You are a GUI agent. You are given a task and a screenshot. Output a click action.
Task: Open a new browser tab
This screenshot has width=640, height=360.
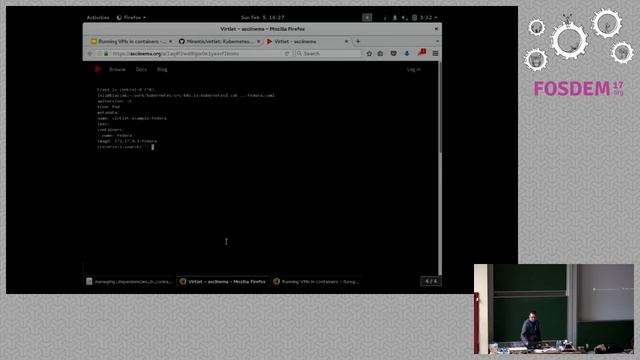[x=358, y=41]
